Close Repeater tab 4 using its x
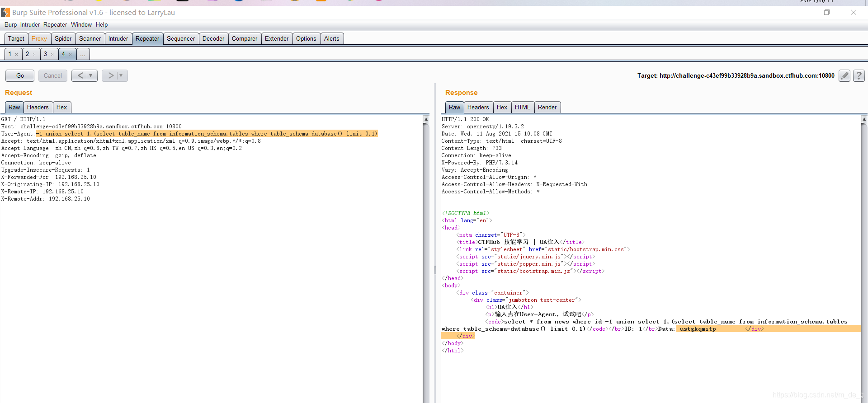The height and width of the screenshot is (403, 868). (70, 54)
